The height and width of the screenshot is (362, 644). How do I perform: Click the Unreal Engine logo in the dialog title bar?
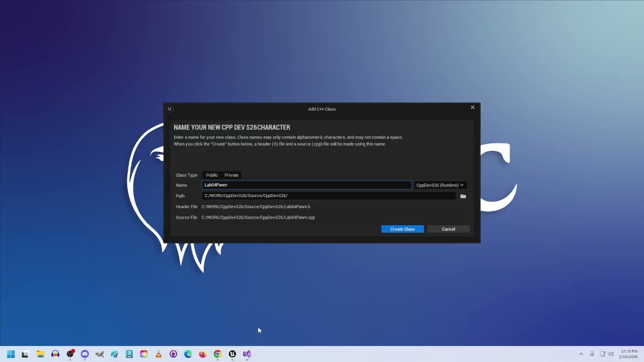click(x=170, y=109)
